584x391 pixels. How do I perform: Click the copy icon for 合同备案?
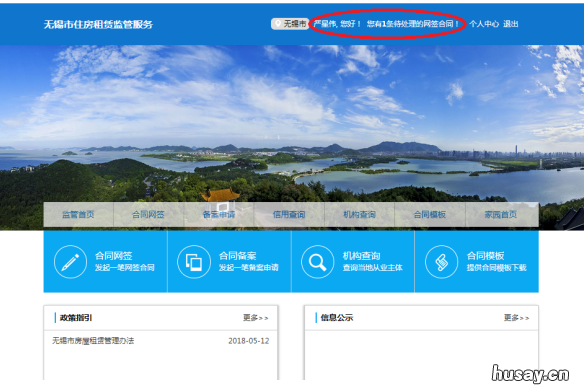[x=194, y=262]
